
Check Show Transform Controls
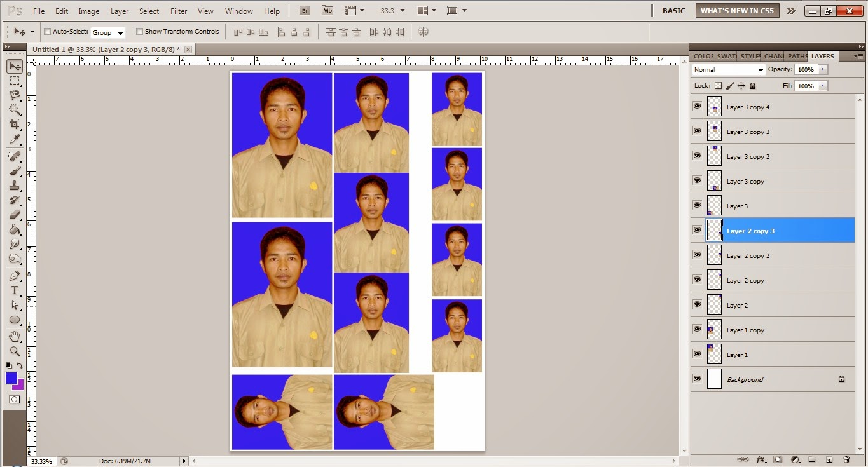139,31
